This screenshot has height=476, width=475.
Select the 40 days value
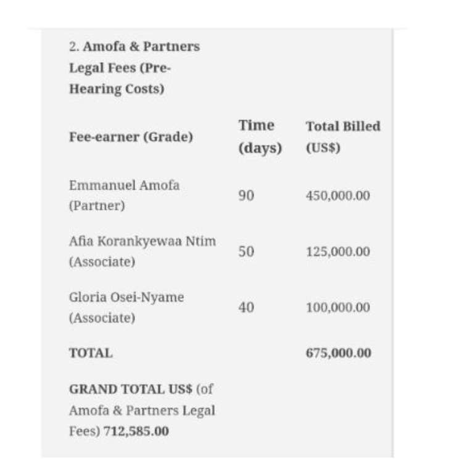[246, 308]
